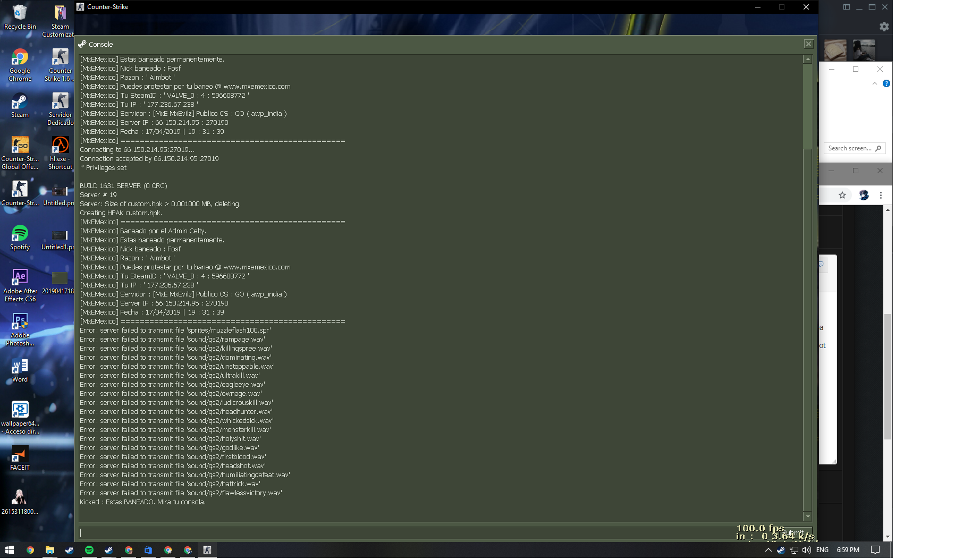
Task: Open FACEIT desktop shortcut
Action: coord(20,458)
